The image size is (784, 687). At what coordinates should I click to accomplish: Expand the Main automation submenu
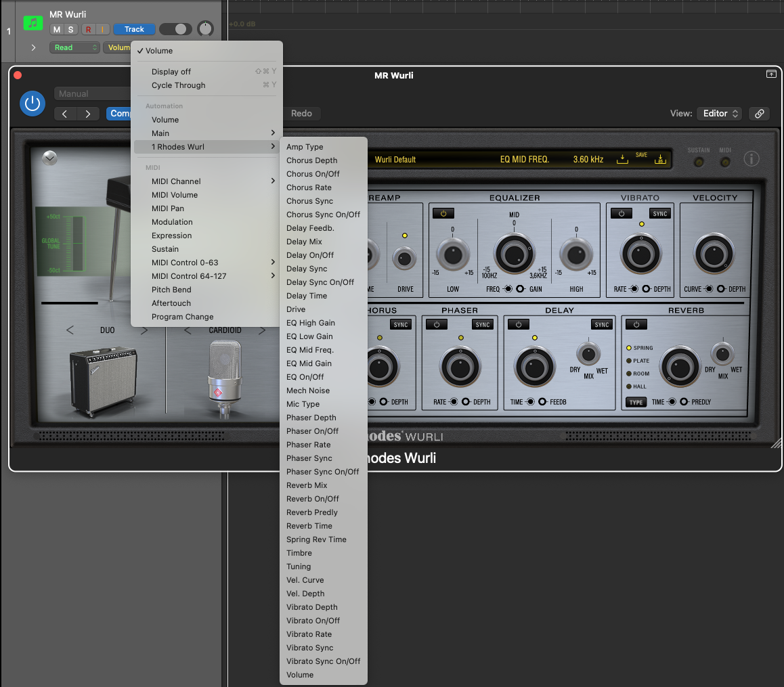pos(206,133)
